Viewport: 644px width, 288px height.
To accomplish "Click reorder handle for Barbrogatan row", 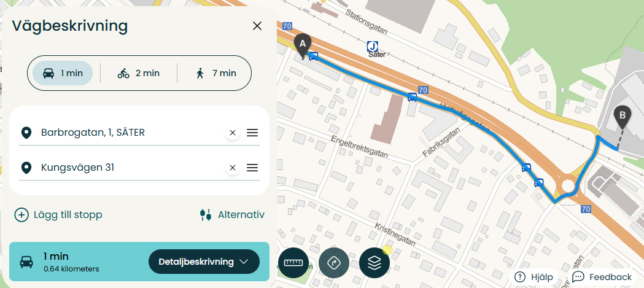I will 252,133.
